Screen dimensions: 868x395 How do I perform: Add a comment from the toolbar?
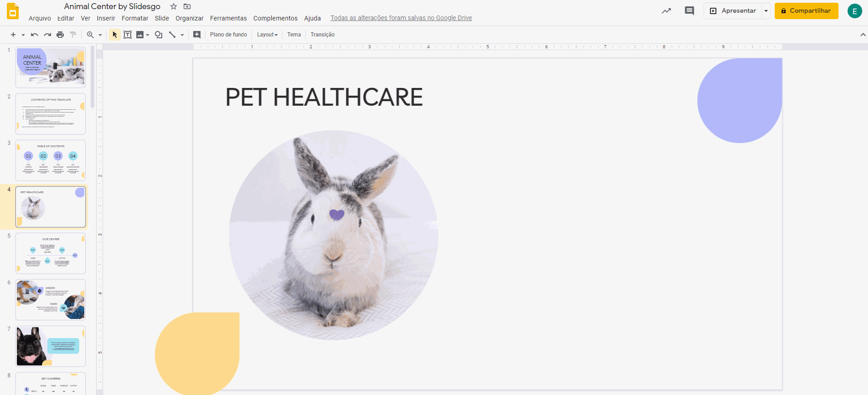pyautogui.click(x=197, y=35)
